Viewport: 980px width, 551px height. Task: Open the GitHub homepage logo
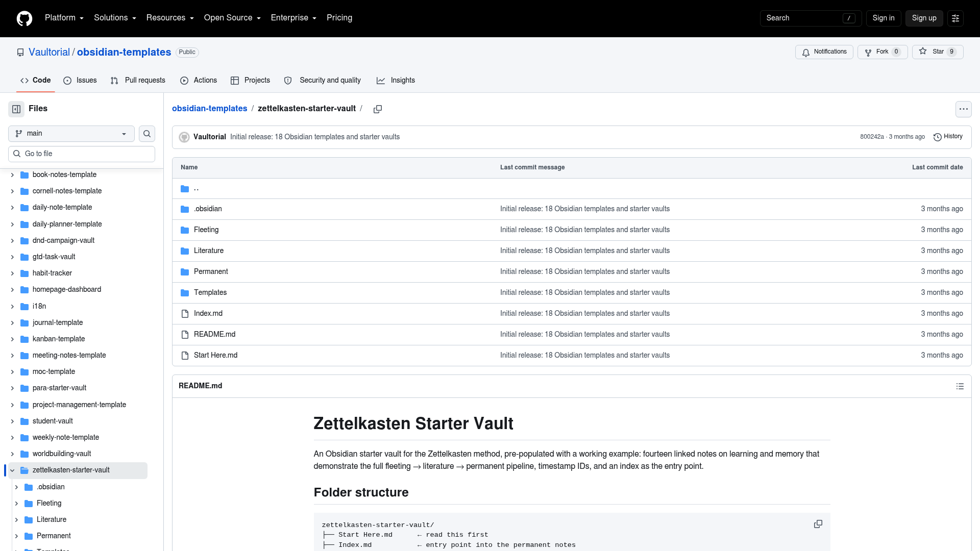[24, 18]
